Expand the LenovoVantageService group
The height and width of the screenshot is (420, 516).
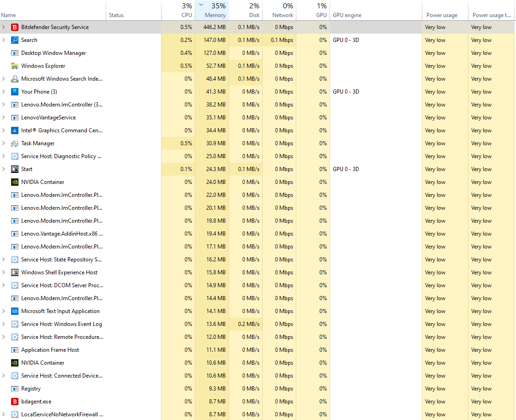pyautogui.click(x=4, y=118)
